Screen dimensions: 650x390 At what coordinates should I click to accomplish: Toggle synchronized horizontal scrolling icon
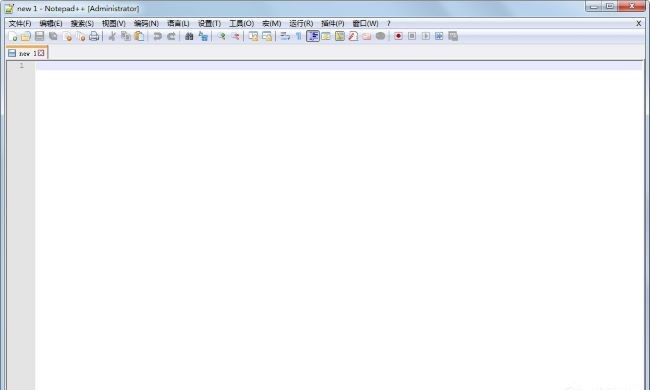click(x=267, y=36)
